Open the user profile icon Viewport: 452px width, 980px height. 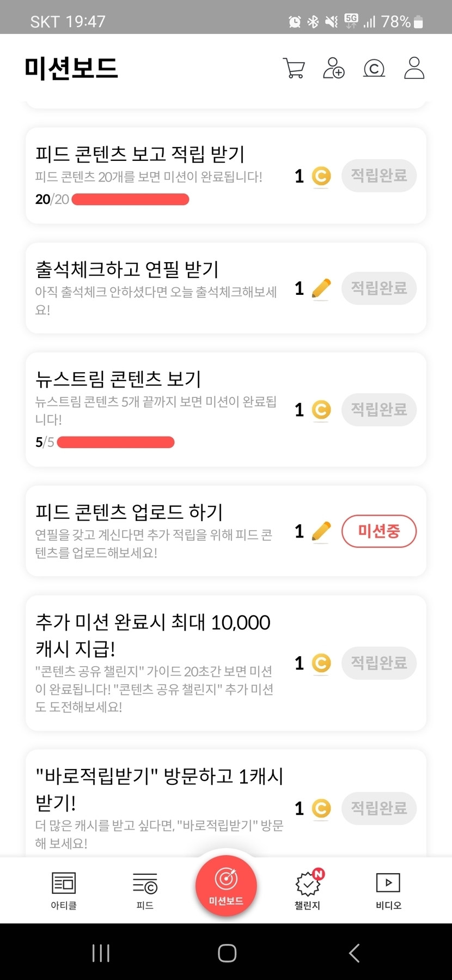point(414,68)
